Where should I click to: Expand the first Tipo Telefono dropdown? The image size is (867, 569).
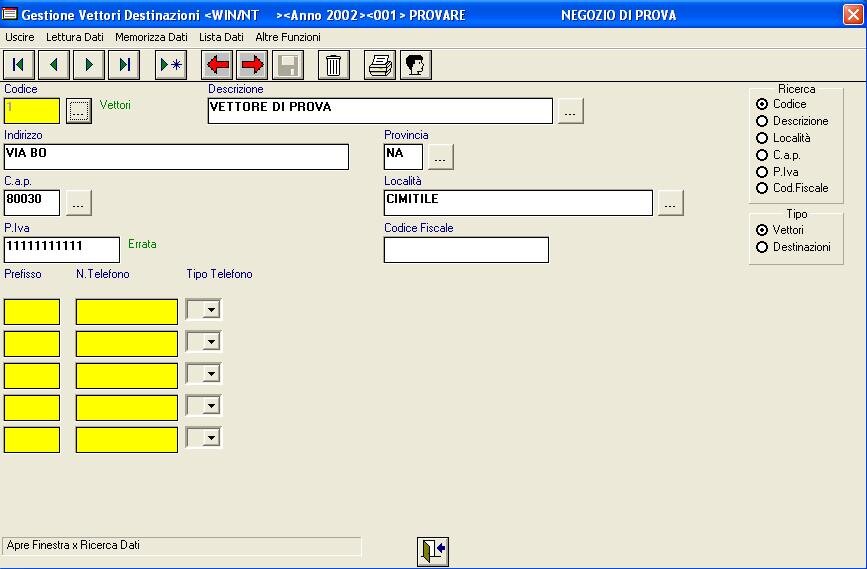pos(210,311)
